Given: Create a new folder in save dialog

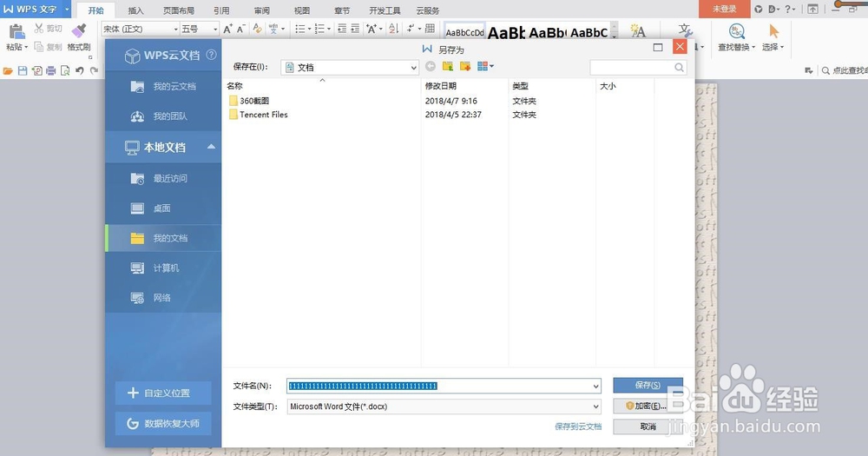Looking at the screenshot, I should coord(465,67).
